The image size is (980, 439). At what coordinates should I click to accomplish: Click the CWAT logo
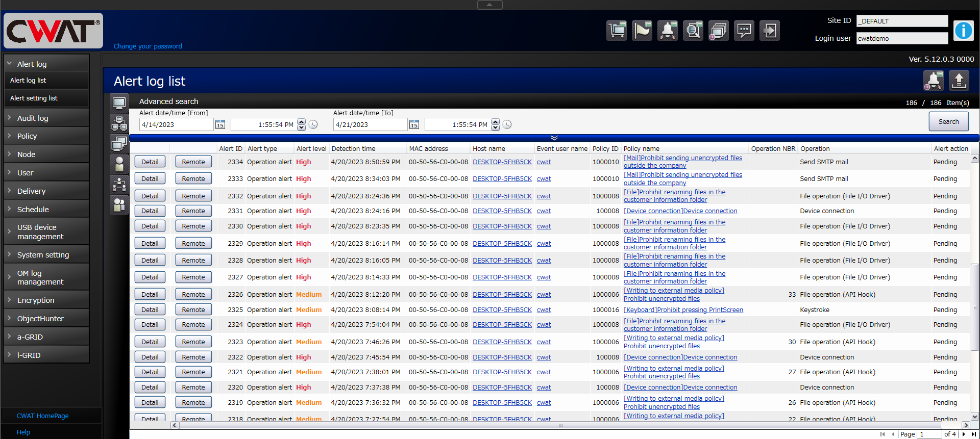point(53,31)
